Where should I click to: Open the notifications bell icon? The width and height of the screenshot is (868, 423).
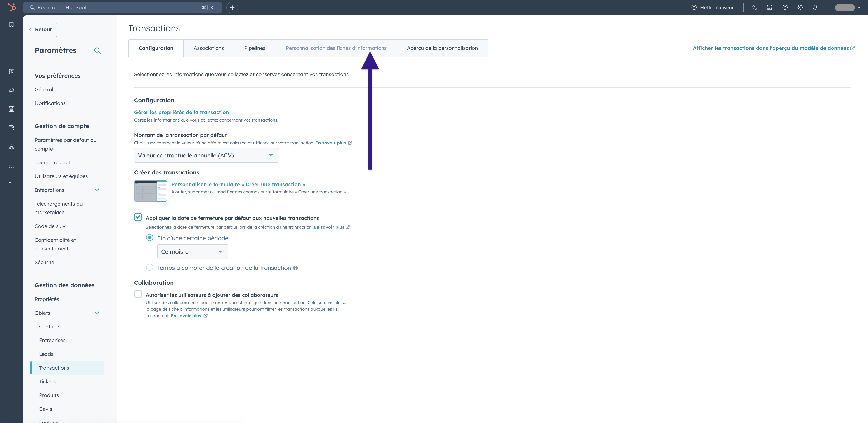point(815,7)
